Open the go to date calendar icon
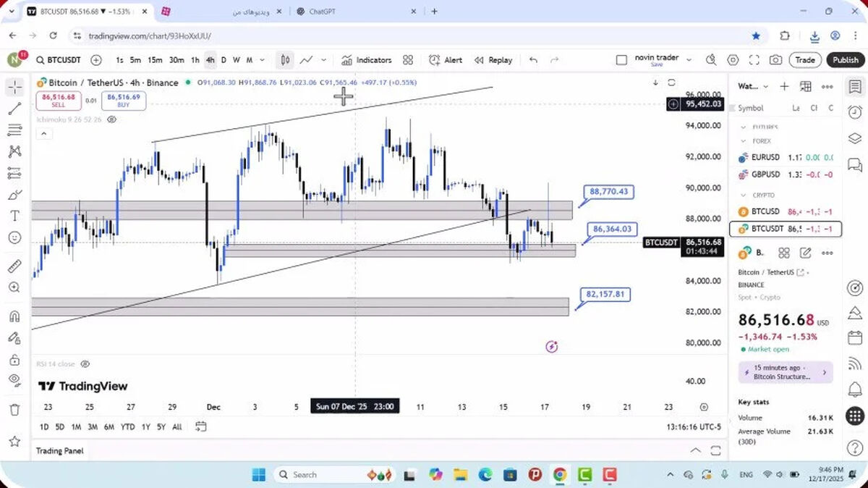Screen dimensions: 868x488 (x=201, y=426)
